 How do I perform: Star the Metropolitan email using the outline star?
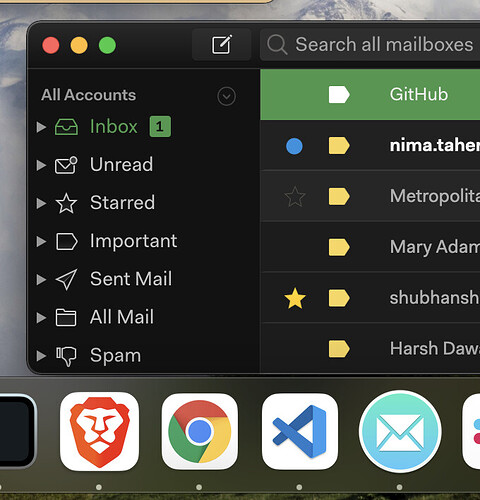tap(295, 197)
